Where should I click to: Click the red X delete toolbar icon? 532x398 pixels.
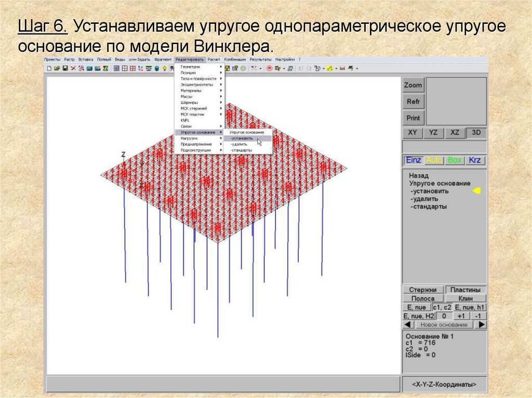coord(73,68)
